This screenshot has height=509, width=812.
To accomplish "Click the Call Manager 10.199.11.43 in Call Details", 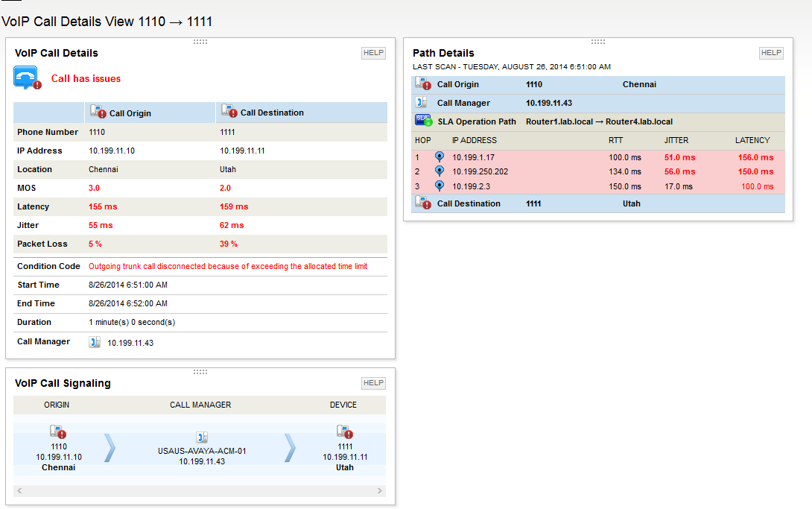I will 130,343.
